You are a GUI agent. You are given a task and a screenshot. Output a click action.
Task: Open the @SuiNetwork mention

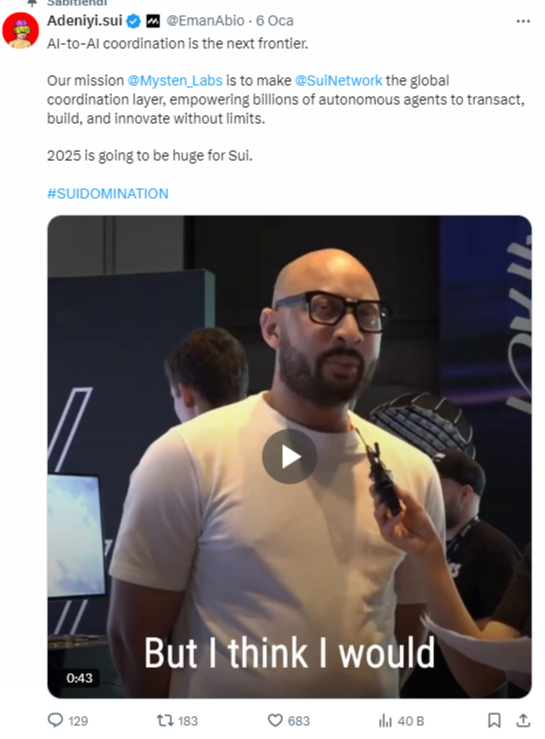339,81
